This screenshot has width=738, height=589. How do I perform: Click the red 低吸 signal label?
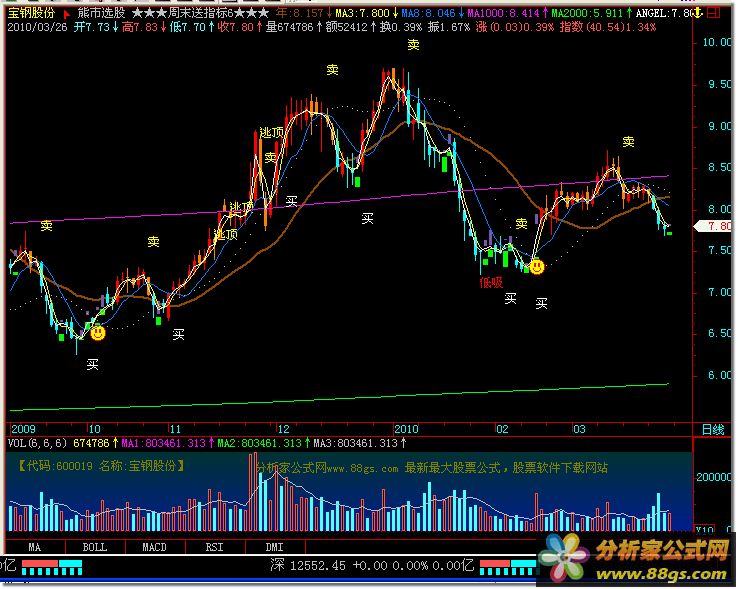[490, 283]
